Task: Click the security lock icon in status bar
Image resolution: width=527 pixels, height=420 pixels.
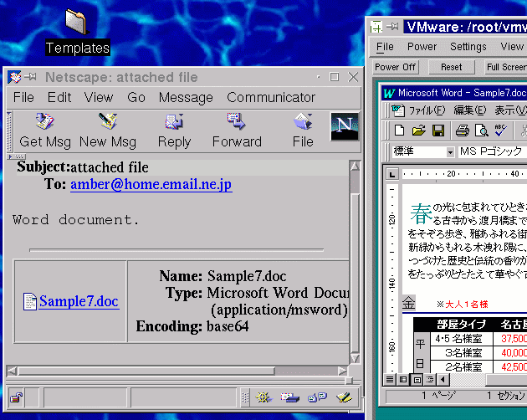Action: pos(16,397)
